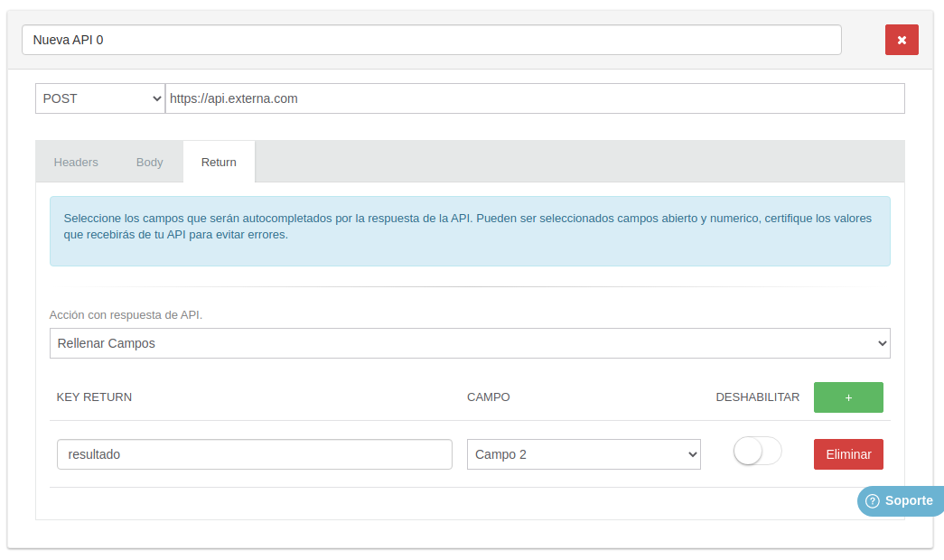Open the POST request method dropdown

(x=99, y=98)
